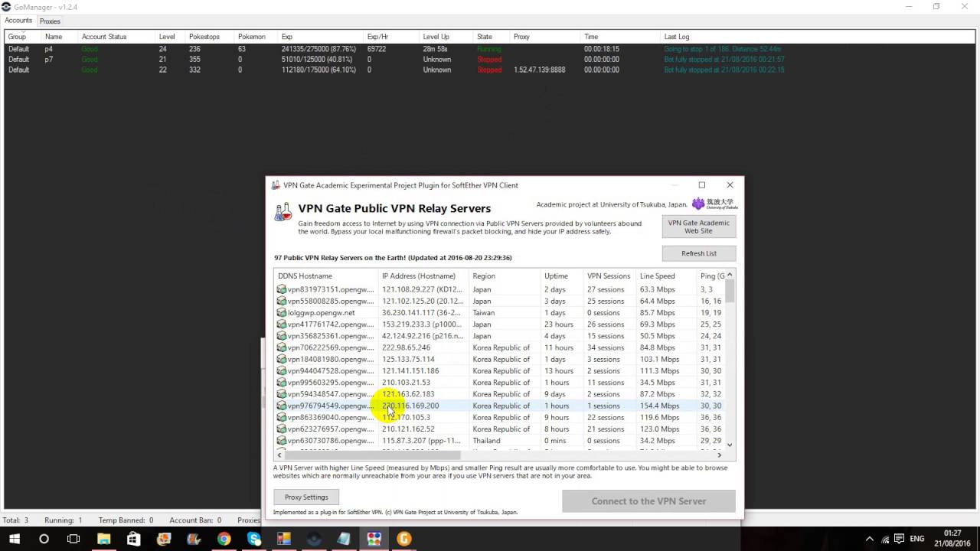Open Task View on the taskbar
Screen dimensions: 980x551
73,539
